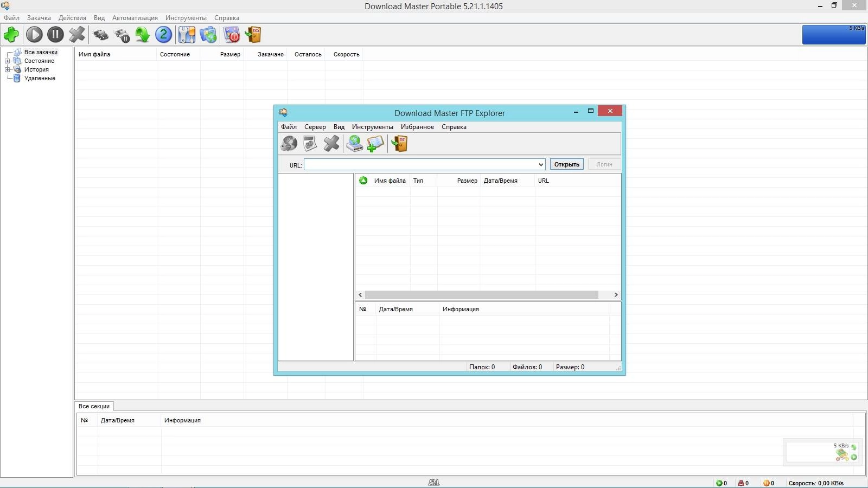Screen dimensions: 868x488
Task: Click the blue circle number 2 icon
Action: tap(163, 35)
